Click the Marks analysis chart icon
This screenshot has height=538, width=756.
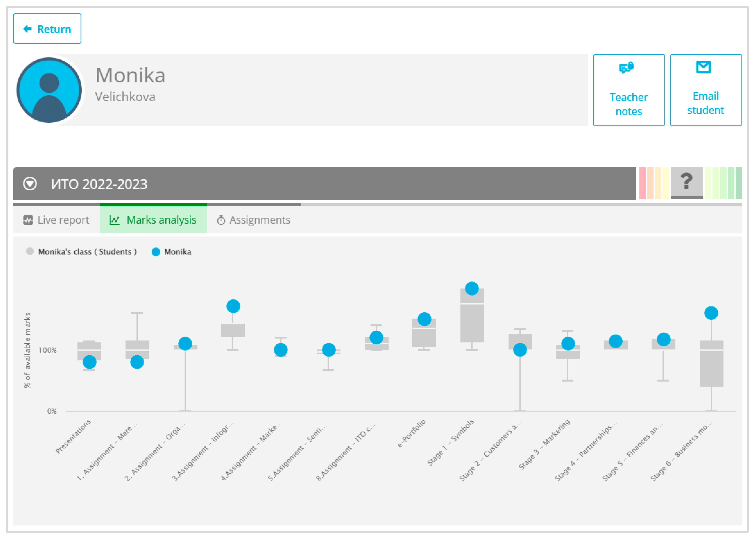[115, 220]
